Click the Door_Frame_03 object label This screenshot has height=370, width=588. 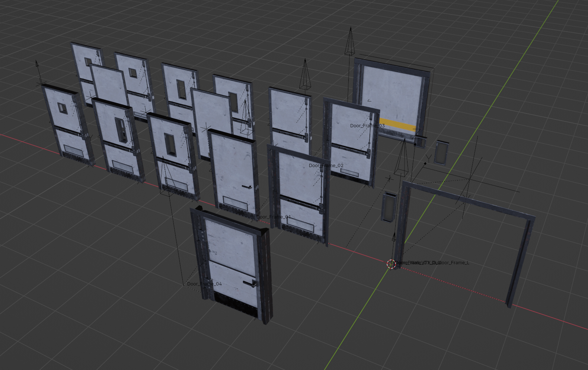pyautogui.click(x=367, y=126)
